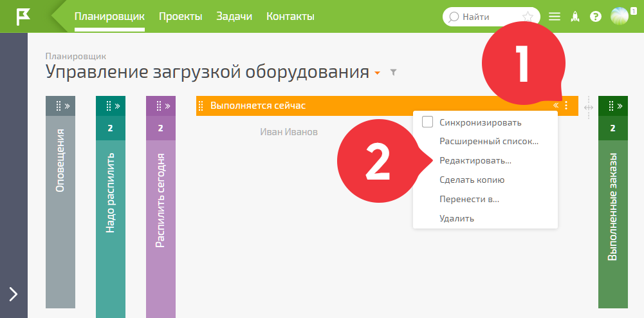
Task: Click the Выполненные заказы vertical label
Action: [612, 207]
